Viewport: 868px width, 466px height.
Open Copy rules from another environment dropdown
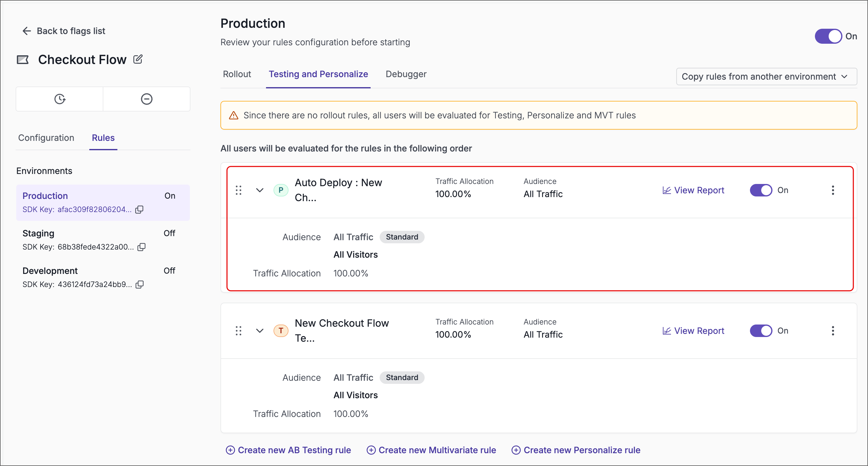coord(766,77)
